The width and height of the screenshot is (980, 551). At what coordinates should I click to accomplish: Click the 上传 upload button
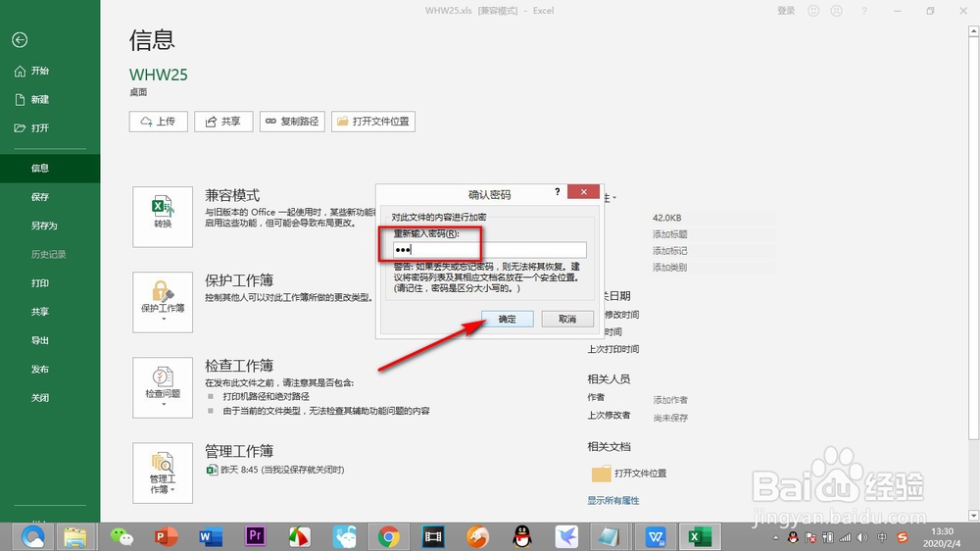[x=158, y=122]
